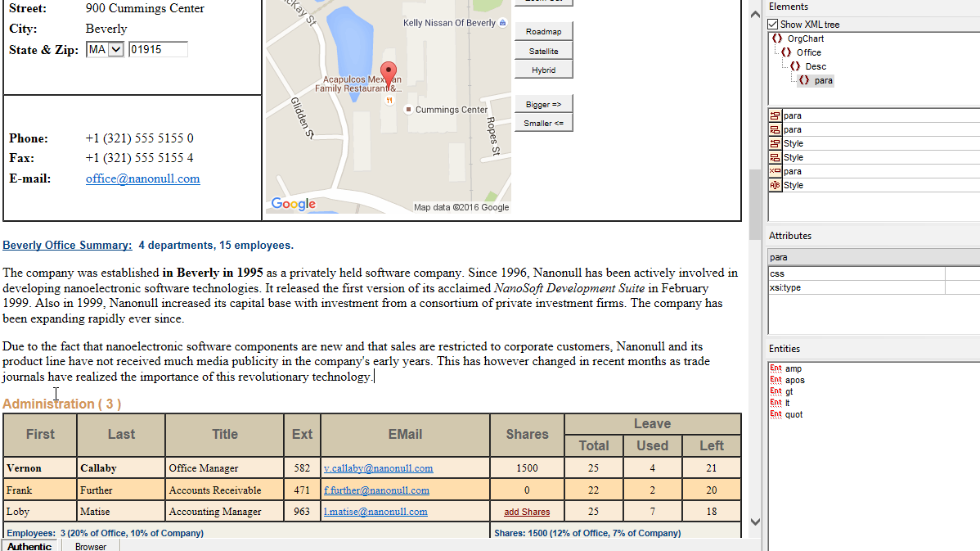Click the remove para element icon
Viewport: 980px width, 551px height.
click(x=775, y=171)
